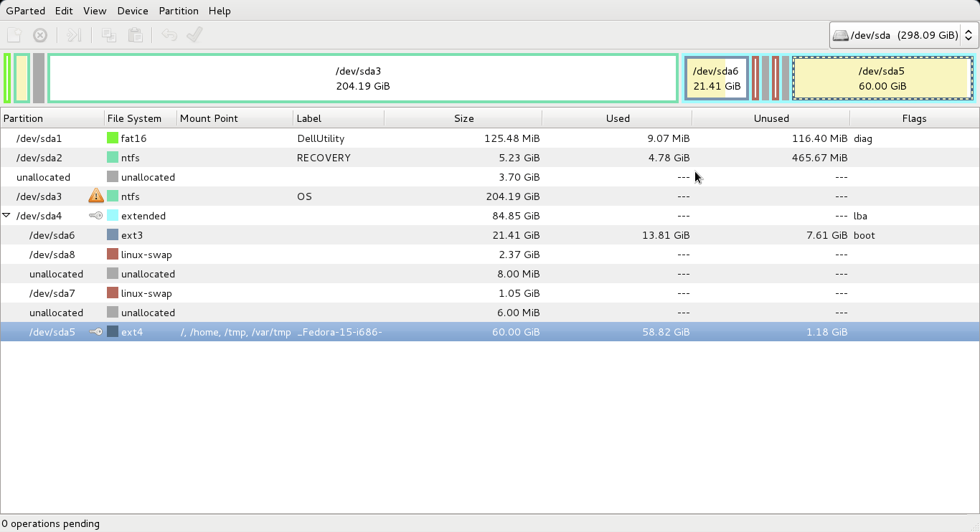980x532 pixels.
Task: Click the Undo operation toolbar icon
Action: tap(169, 34)
